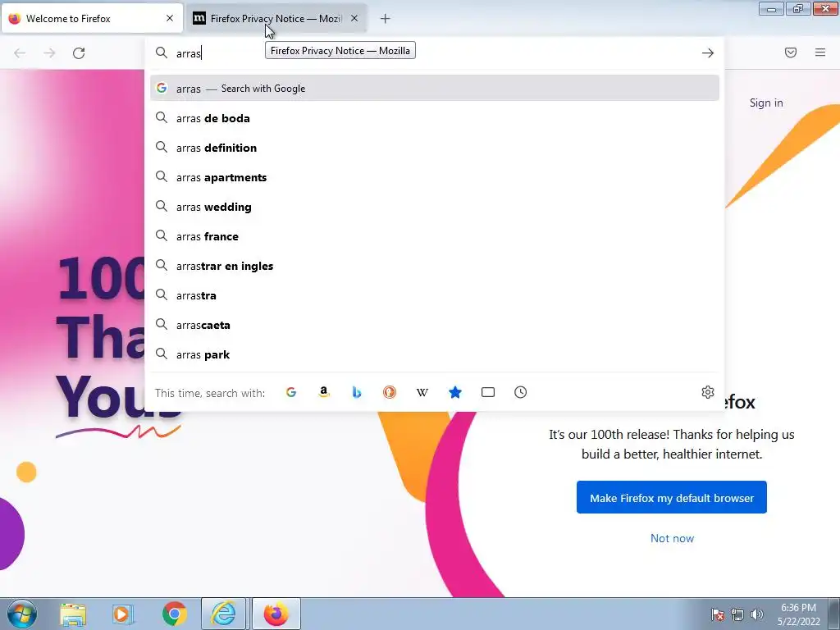The width and height of the screenshot is (840, 630).
Task: Click 'Make Firefox my default browser' button
Action: click(x=671, y=498)
